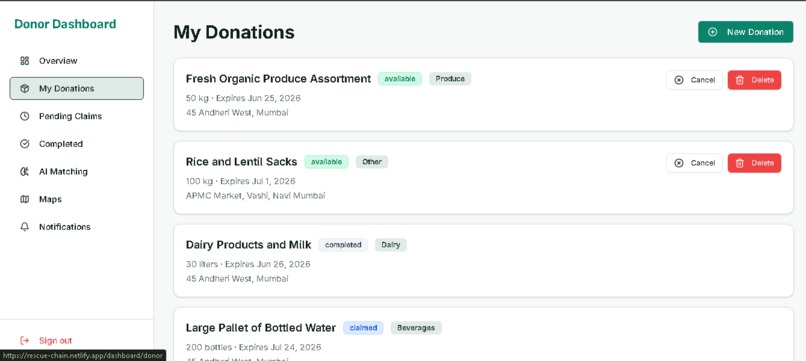Click the available badge on Rice and Lentil Sacks
This screenshot has height=361, width=806.
(x=326, y=162)
